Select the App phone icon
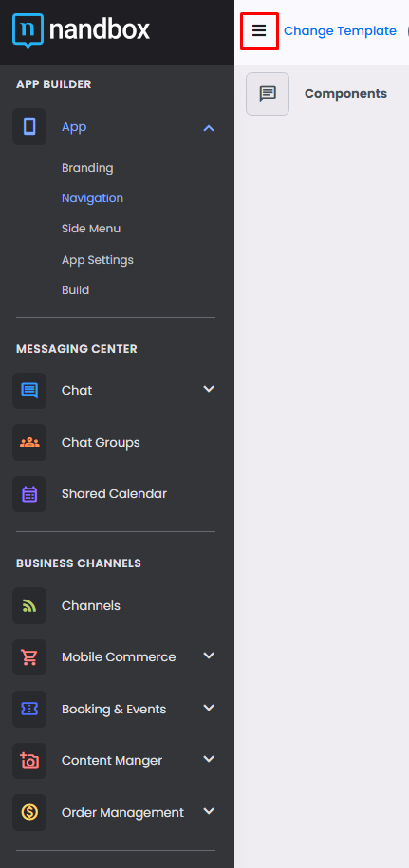Screen dimensions: 409x868 (29, 127)
